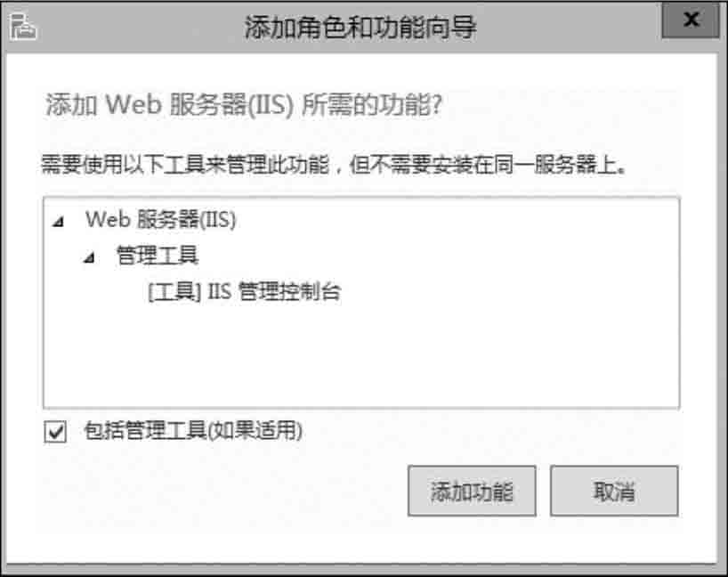Click the checkmark inside the management tools box
Screen dimensions: 728x577
(x=56, y=432)
